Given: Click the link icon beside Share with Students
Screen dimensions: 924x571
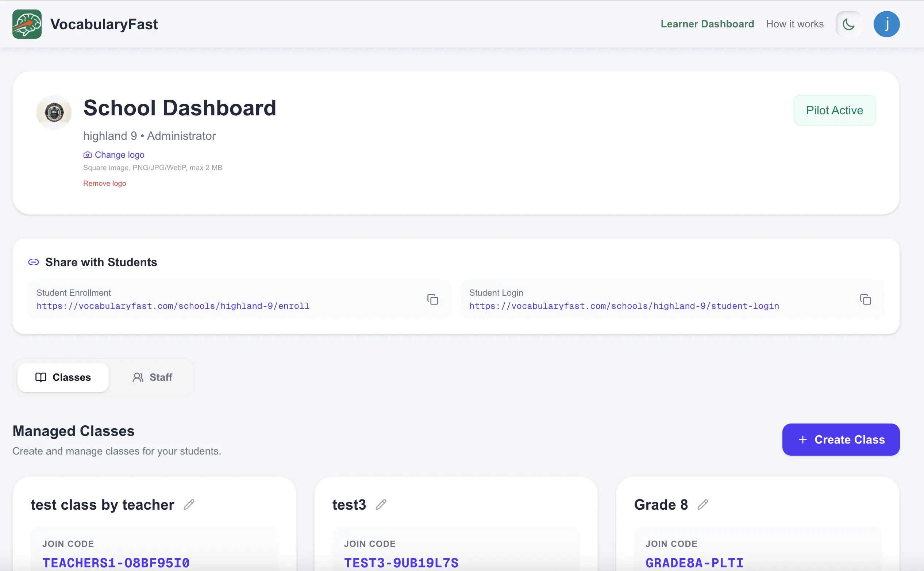Looking at the screenshot, I should [34, 262].
